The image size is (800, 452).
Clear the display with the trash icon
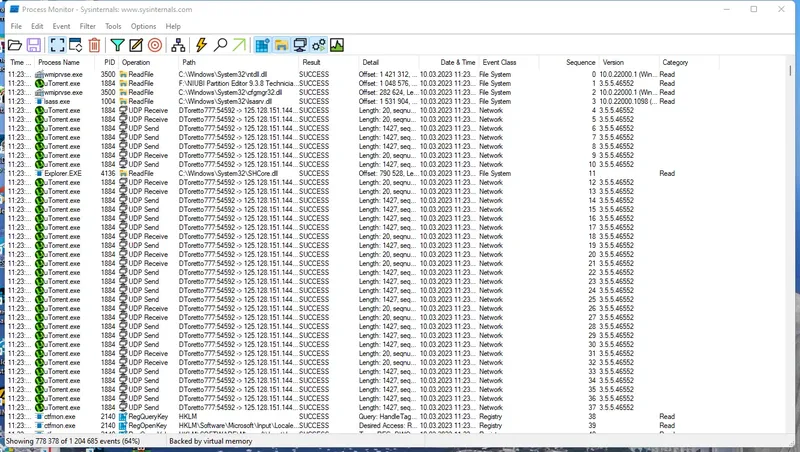[94, 45]
